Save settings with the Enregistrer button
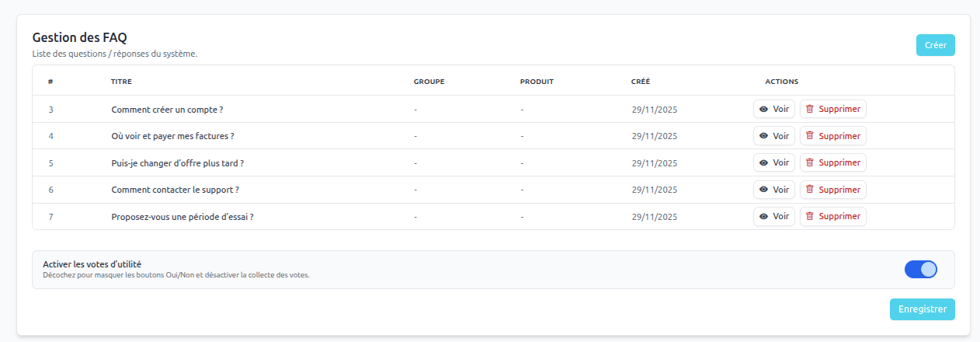This screenshot has height=342, width=980. pyautogui.click(x=922, y=309)
